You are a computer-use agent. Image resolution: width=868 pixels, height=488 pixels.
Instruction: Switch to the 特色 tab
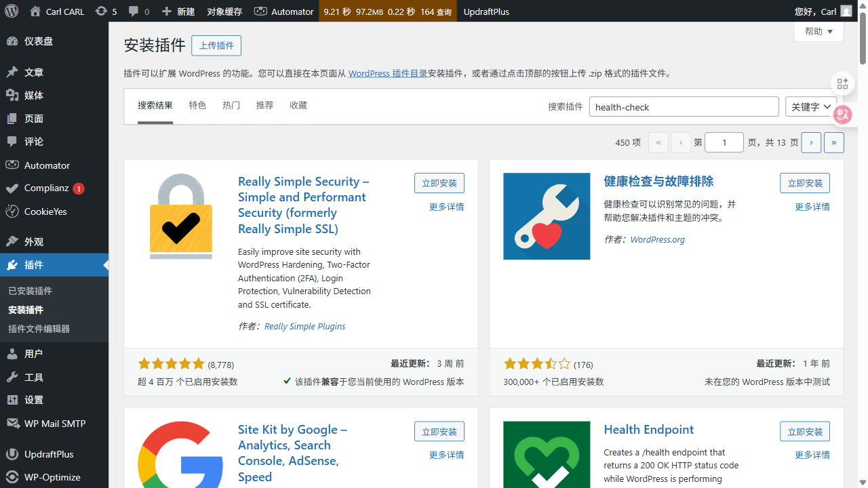[197, 105]
